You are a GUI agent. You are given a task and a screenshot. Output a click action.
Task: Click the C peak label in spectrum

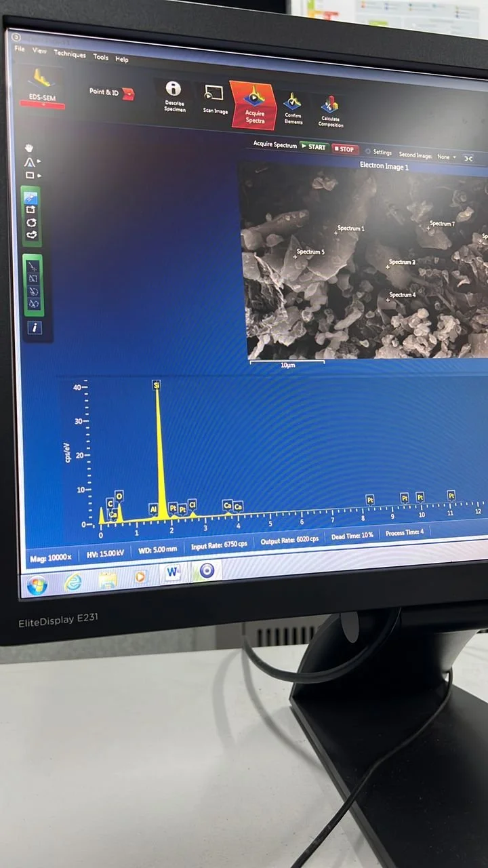[110, 504]
